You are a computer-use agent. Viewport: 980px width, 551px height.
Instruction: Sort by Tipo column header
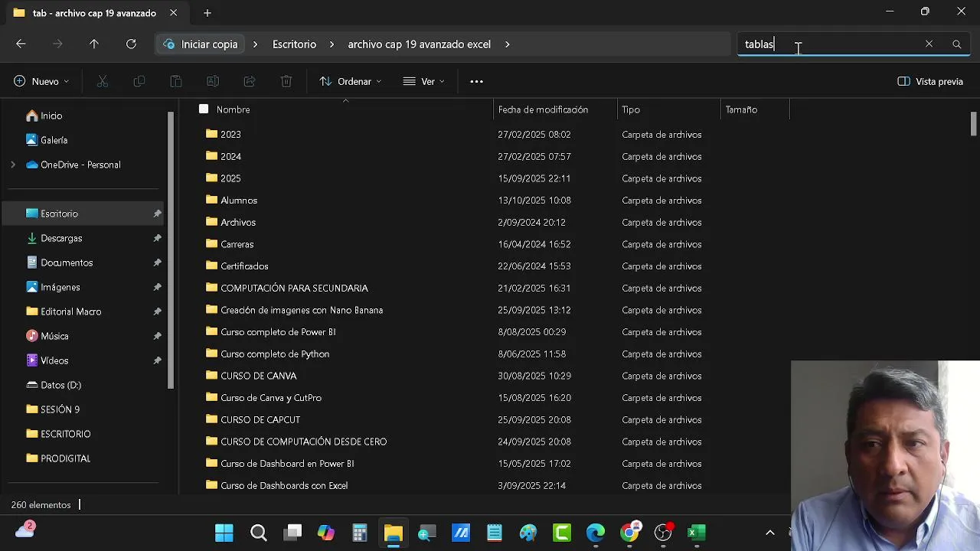[x=631, y=109]
